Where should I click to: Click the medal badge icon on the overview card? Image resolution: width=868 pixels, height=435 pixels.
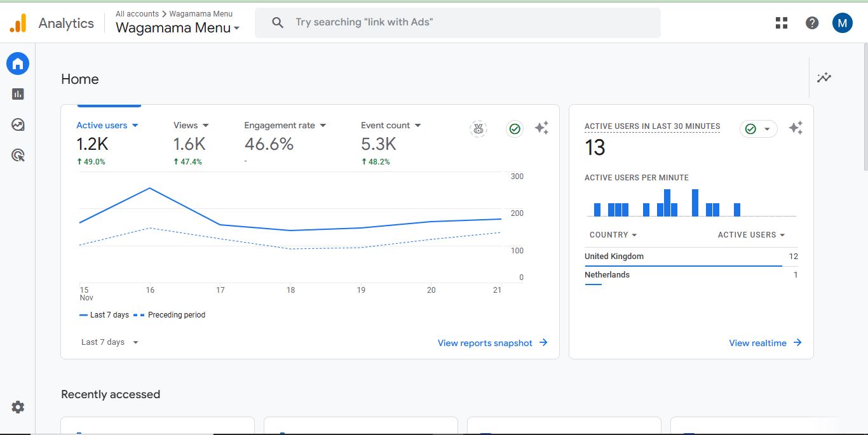(478, 129)
